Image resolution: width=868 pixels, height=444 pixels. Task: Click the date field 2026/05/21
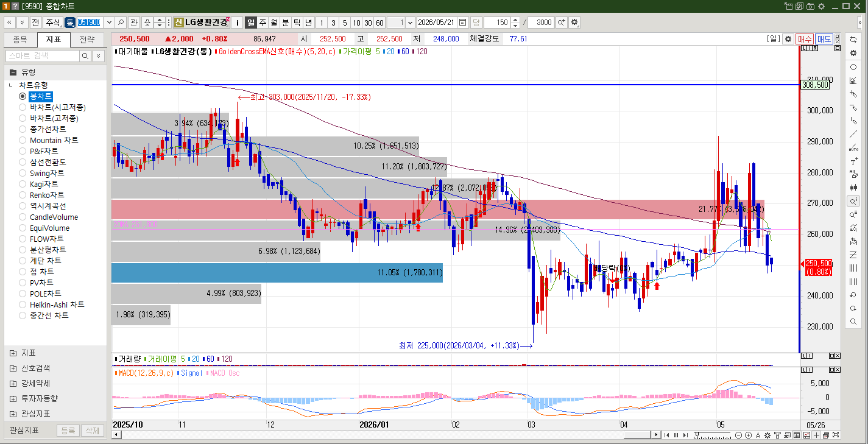437,23
